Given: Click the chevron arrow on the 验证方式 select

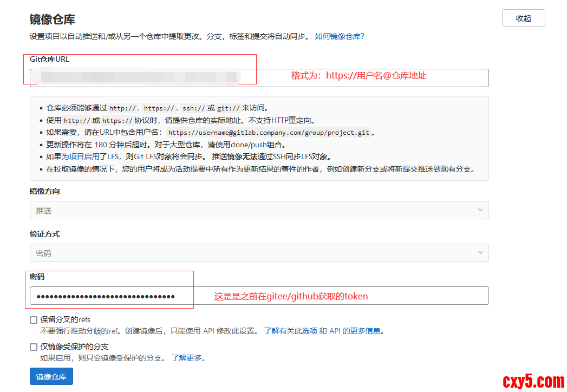Looking at the screenshot, I should pyautogui.click(x=480, y=253).
